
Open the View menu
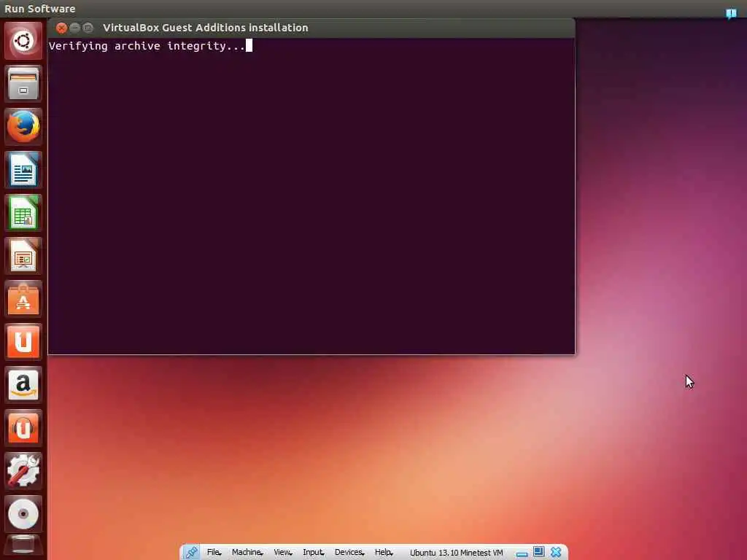[x=283, y=553]
